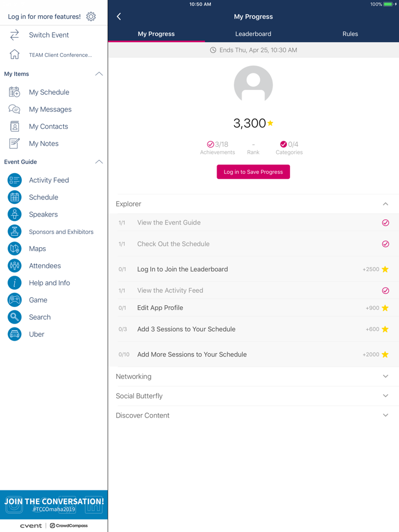
Task: Click the Join the Conversation banner
Action: pyautogui.click(x=54, y=505)
